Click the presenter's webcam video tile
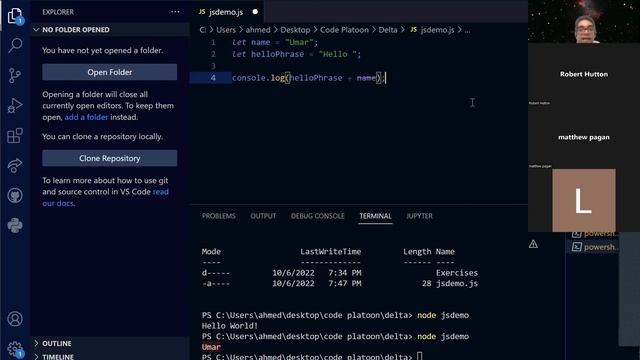 pos(584,21)
